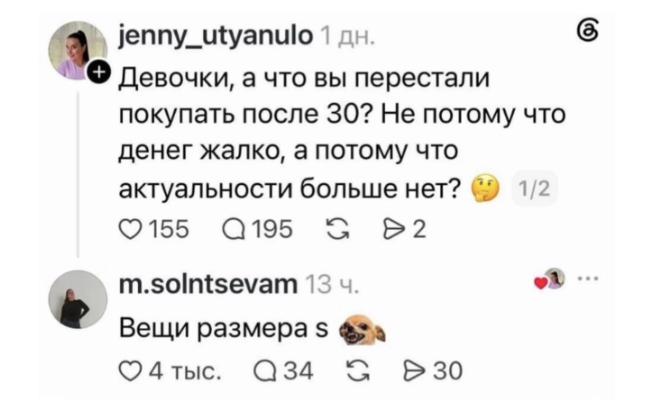This screenshot has width=667, height=415.
Task: Follow jenny_utyanulo via plus badge on avatar
Action: coord(99,72)
